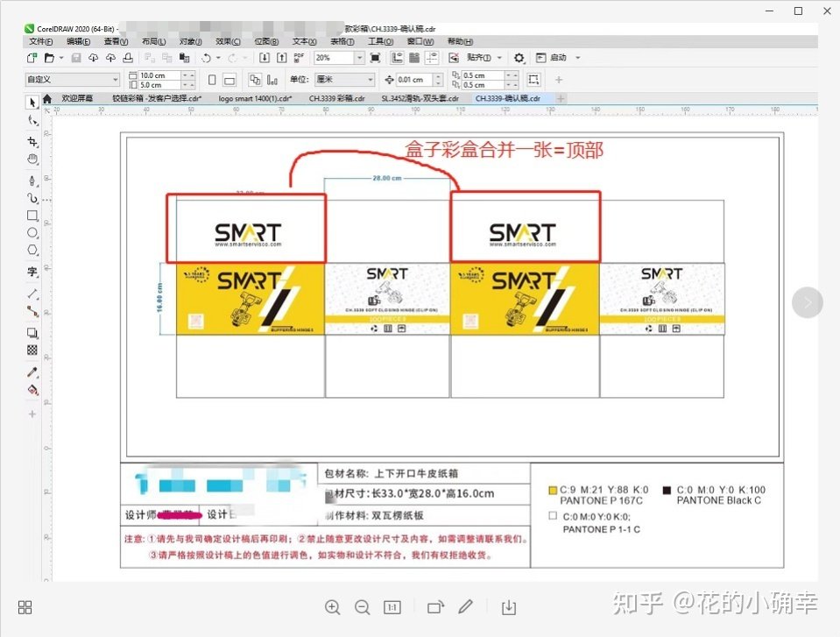Click the Export icon
Image resolution: width=840 pixels, height=637 pixels.
point(282,57)
